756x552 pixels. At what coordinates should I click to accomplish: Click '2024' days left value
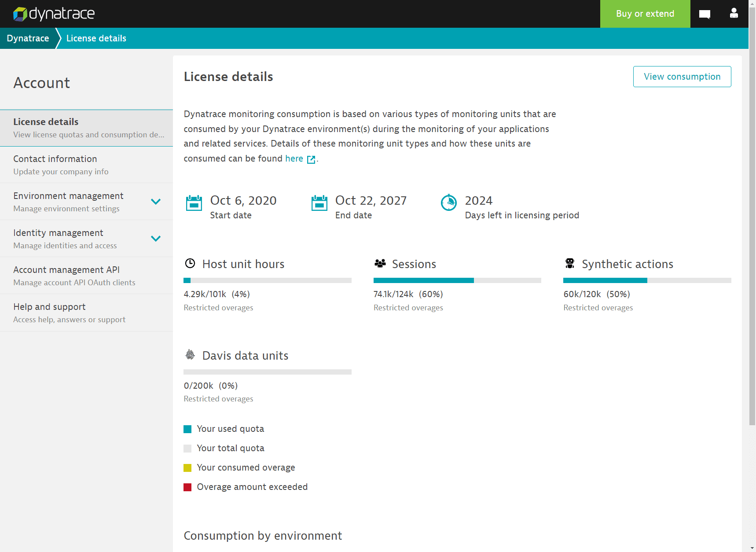point(479,201)
